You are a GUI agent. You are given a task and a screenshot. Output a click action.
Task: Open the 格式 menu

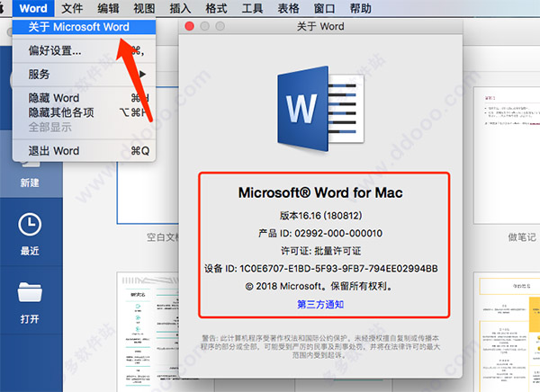216,8
